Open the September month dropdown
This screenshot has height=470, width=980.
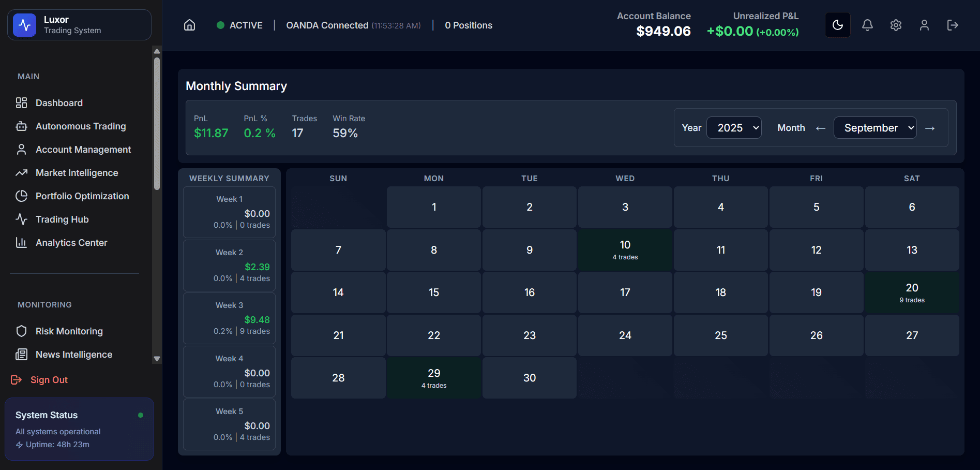click(x=875, y=128)
